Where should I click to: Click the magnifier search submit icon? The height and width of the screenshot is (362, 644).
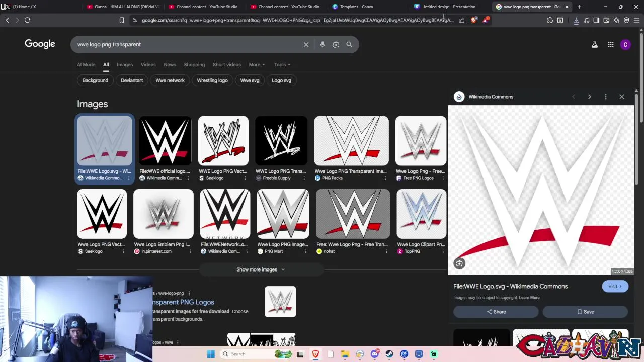349,44
